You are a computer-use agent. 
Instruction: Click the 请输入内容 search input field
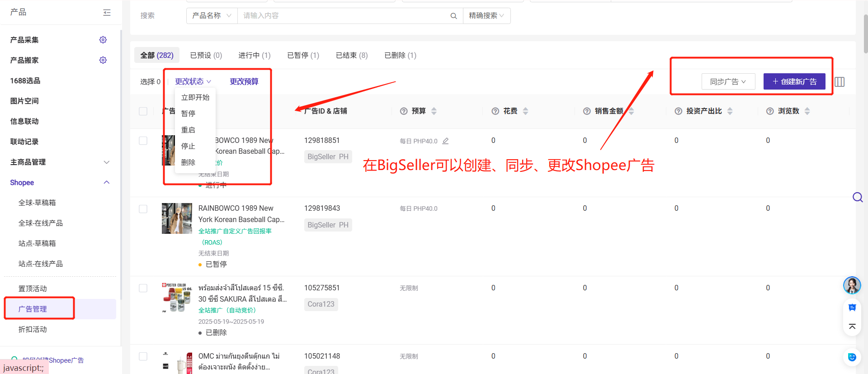(344, 16)
